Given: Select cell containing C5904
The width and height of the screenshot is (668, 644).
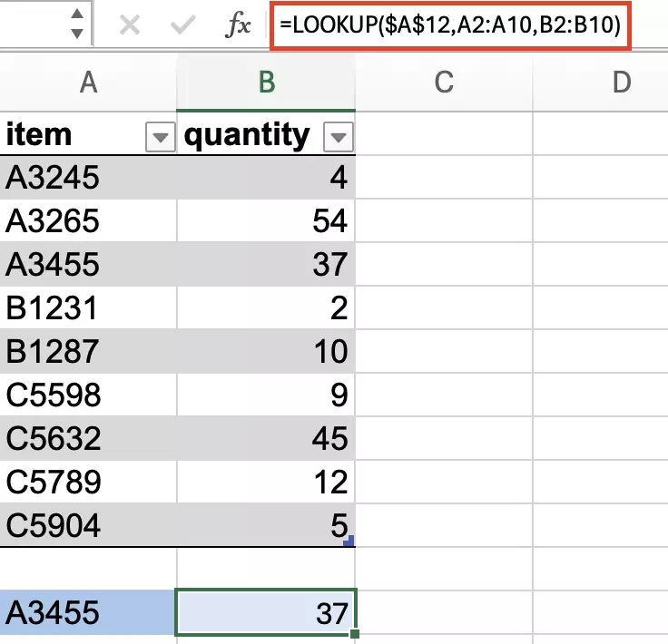Looking at the screenshot, I should coord(88,525).
